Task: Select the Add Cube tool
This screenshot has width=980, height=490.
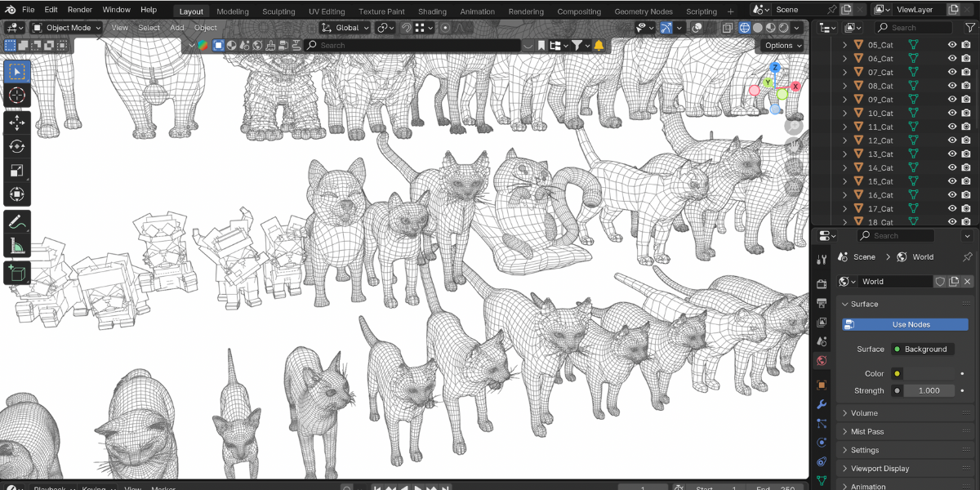Action: coord(17,273)
